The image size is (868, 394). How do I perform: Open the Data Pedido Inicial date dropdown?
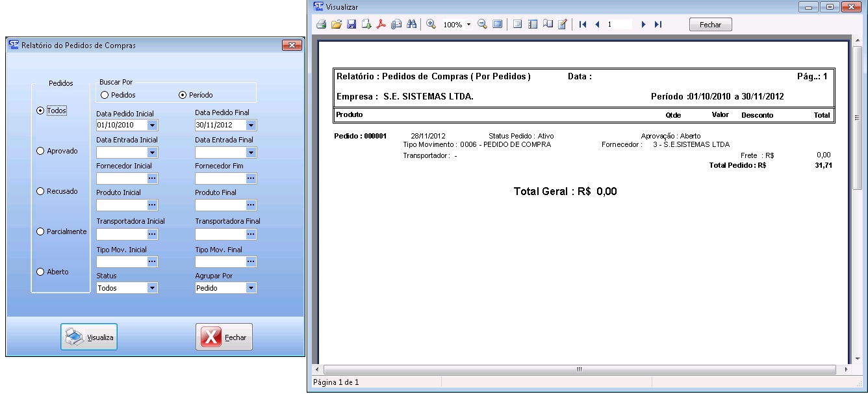click(x=153, y=125)
